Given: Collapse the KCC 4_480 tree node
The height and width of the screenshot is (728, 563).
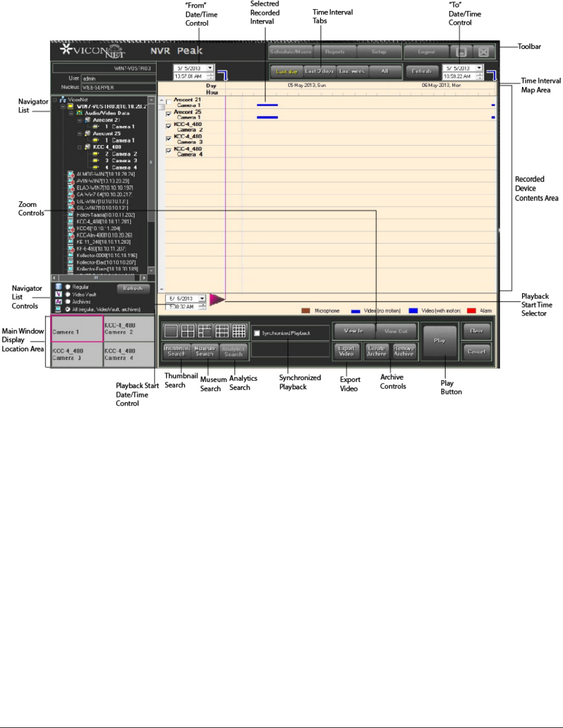Looking at the screenshot, I should [x=79, y=147].
